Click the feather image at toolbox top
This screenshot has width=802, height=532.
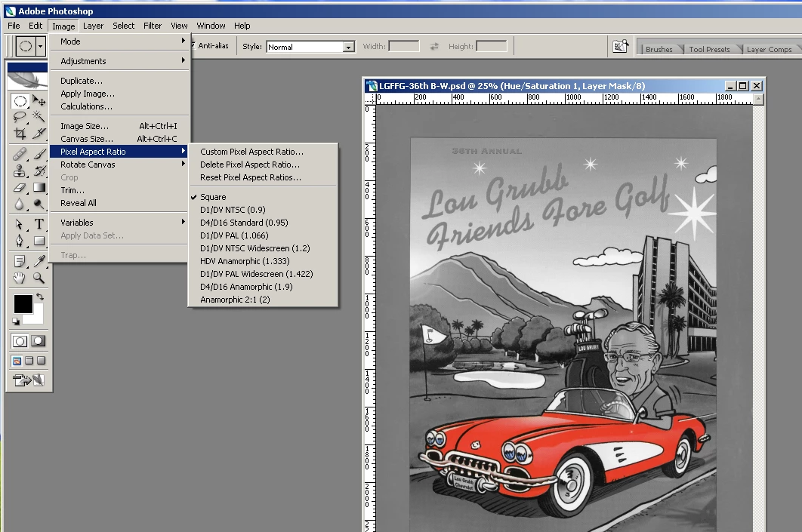point(28,80)
